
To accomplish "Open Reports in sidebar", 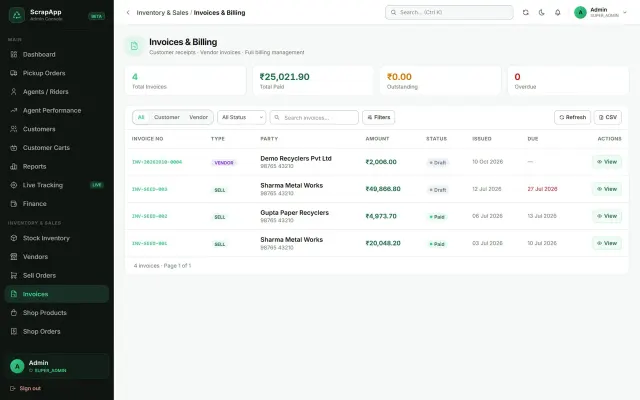I will pyautogui.click(x=57, y=167).
